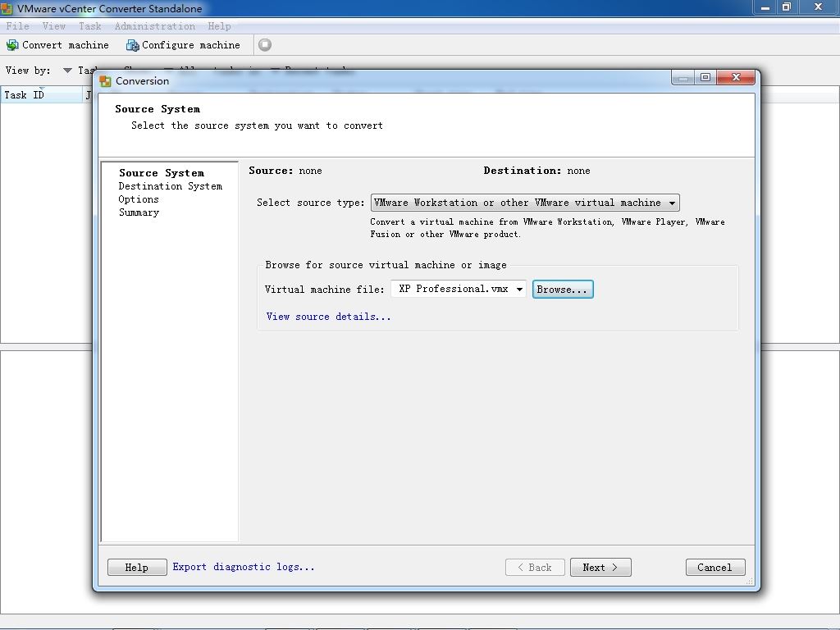Click the vCenter Converter app icon in title bar
Viewport: 840px width, 630px height.
click(7, 8)
